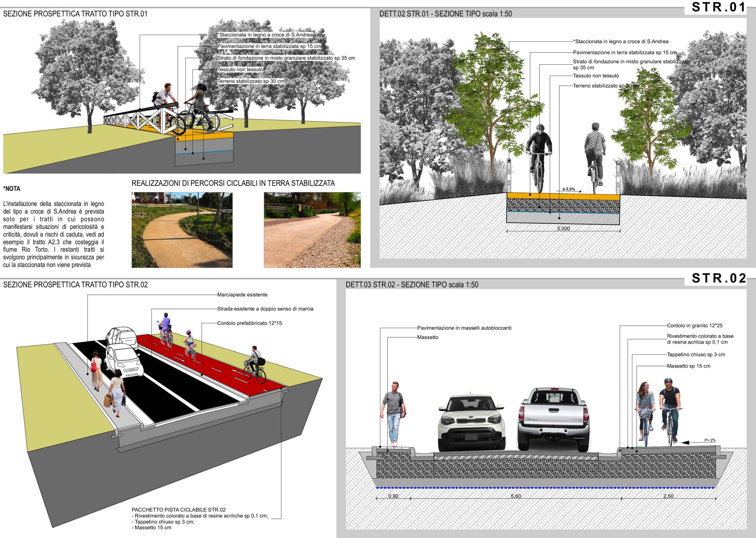Click the "0,90" dimension
This screenshot has height=538, width=756.
click(393, 496)
